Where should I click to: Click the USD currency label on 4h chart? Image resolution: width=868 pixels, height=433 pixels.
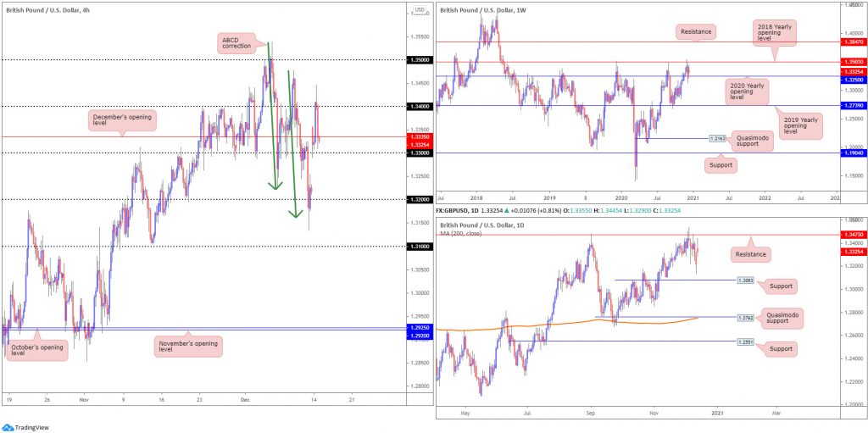click(x=420, y=10)
